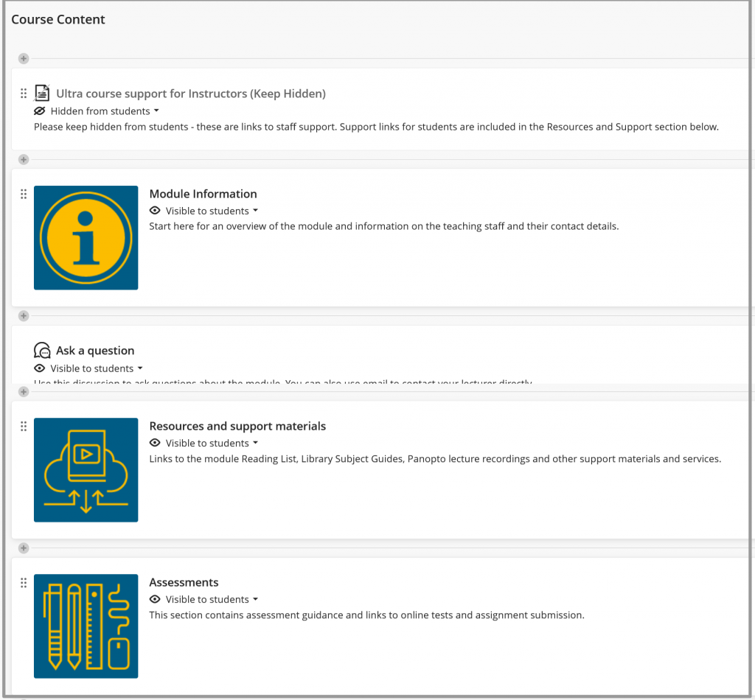Grab the drag handle beside Module Information

click(x=23, y=194)
